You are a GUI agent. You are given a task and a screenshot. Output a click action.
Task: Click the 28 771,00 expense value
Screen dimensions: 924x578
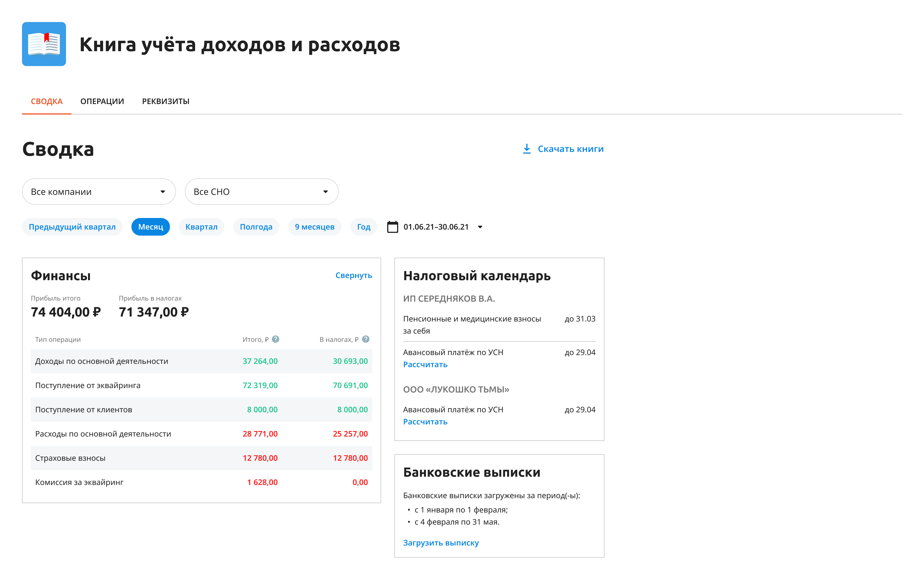(260, 434)
